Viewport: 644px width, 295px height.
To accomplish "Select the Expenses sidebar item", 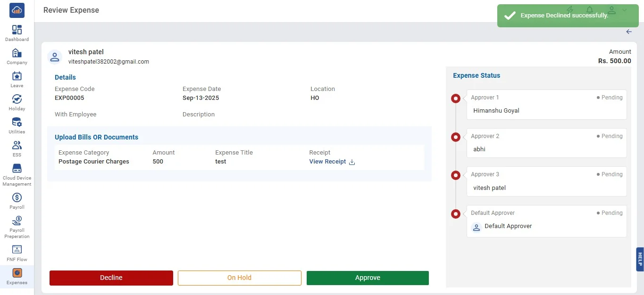I will (17, 273).
